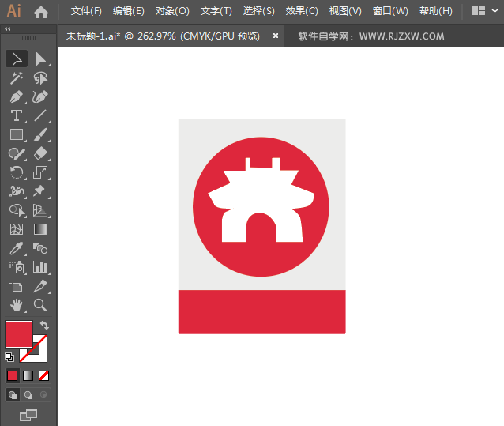Image resolution: width=504 pixels, height=426 pixels.
Task: Open the arrange documents layout dropdown
Action: tap(484, 11)
